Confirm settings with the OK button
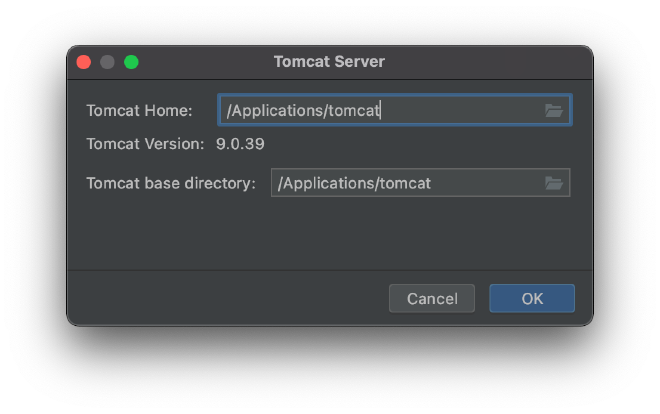Image resolution: width=660 pixels, height=414 pixels. [532, 298]
